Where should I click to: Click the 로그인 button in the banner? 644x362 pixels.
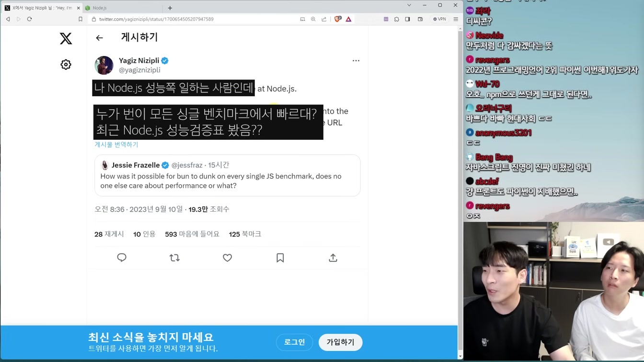tap(295, 342)
